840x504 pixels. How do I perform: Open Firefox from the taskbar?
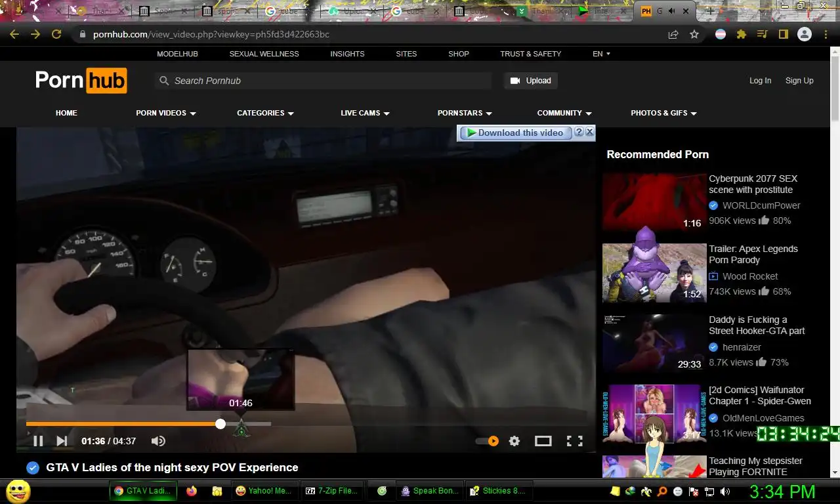tap(192, 491)
